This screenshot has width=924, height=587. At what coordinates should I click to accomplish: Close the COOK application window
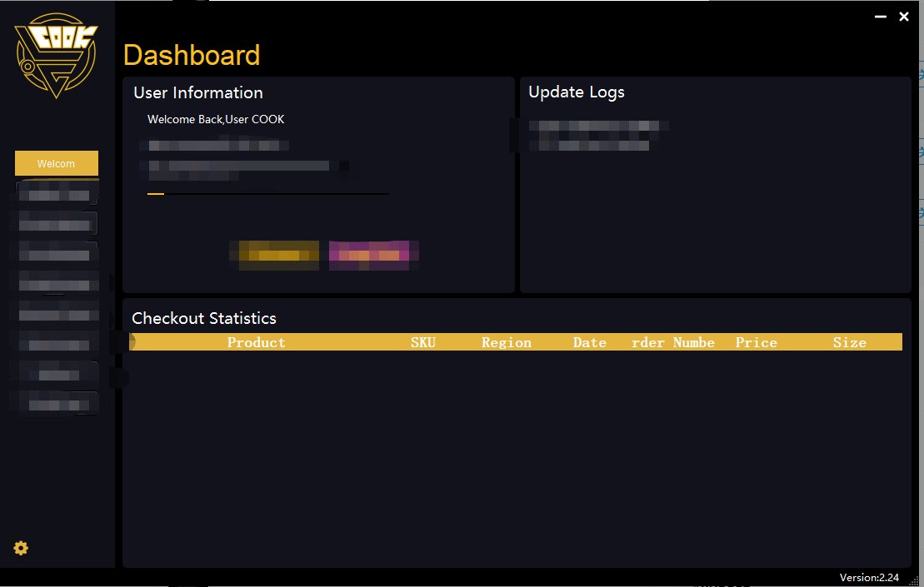click(x=904, y=17)
